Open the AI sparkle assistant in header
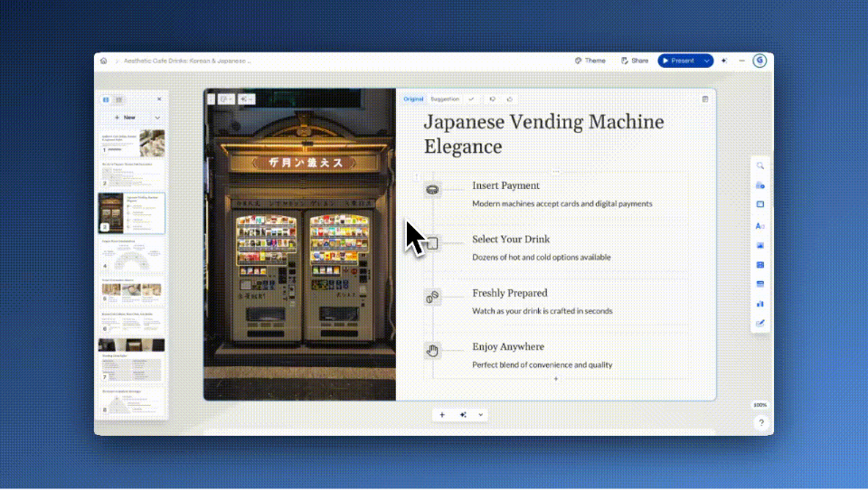This screenshot has height=491, width=868. 724,61
